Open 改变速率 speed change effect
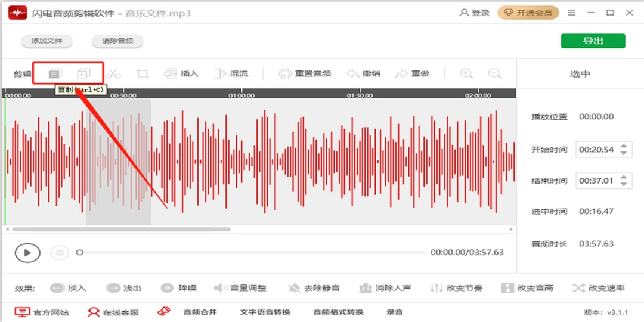Screen dimensions: 644x322 (x=599, y=288)
